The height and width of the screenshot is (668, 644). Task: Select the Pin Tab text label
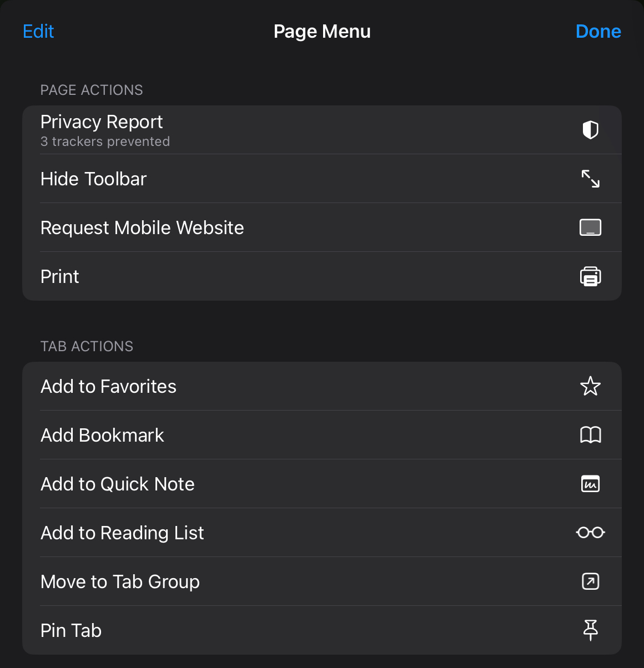coord(71,630)
